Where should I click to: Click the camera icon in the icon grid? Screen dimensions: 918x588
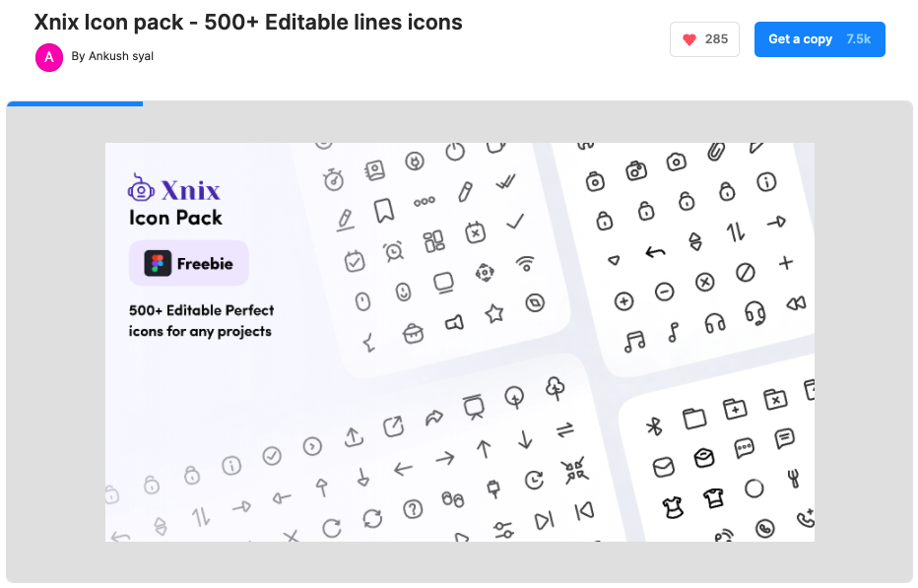(x=635, y=172)
